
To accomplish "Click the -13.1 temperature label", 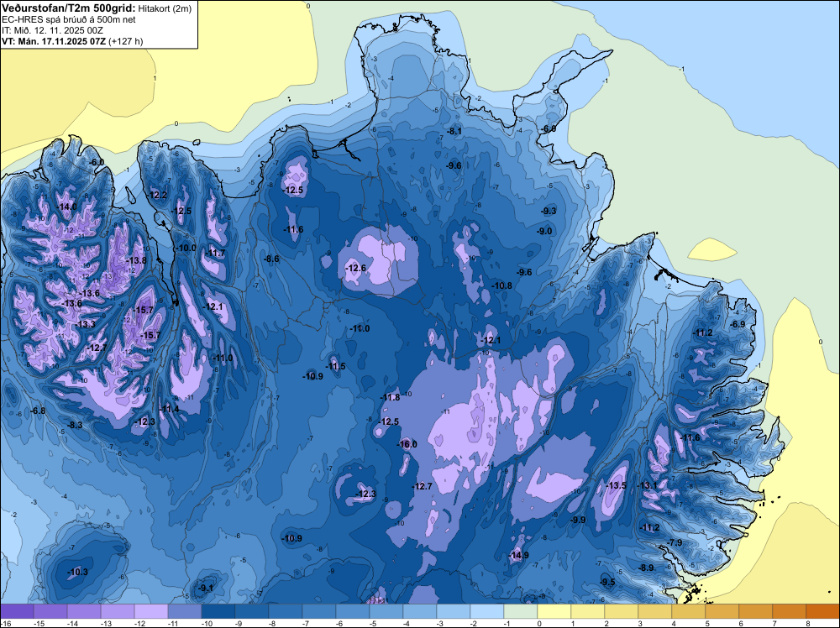I will pyautogui.click(x=647, y=485).
